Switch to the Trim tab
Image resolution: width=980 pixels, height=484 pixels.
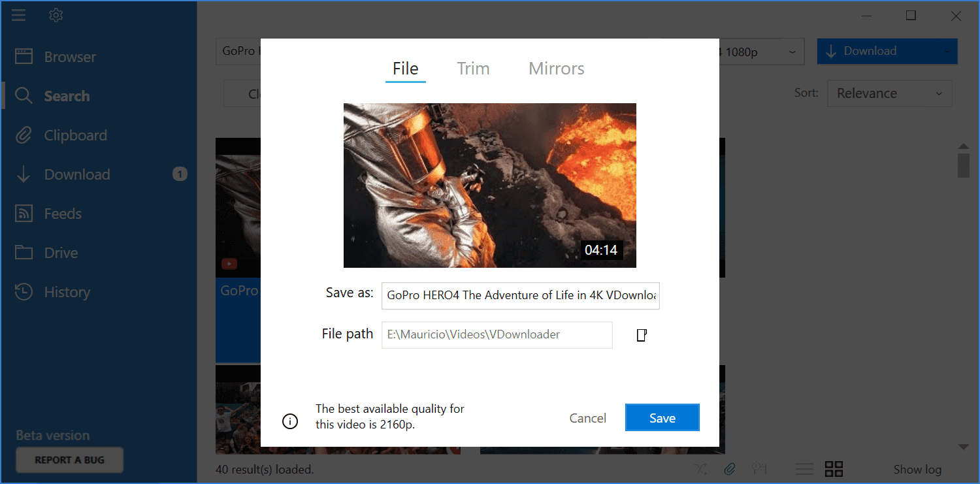473,69
